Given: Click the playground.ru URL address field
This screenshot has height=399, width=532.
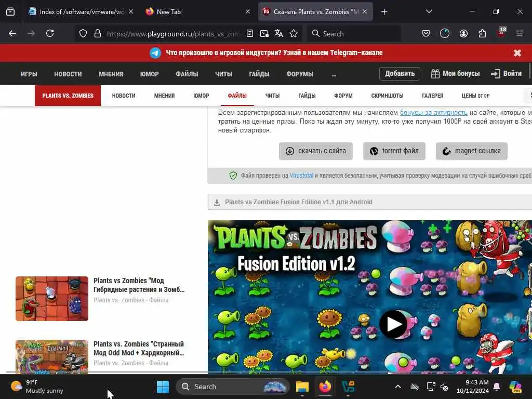Looking at the screenshot, I should pos(173,34).
